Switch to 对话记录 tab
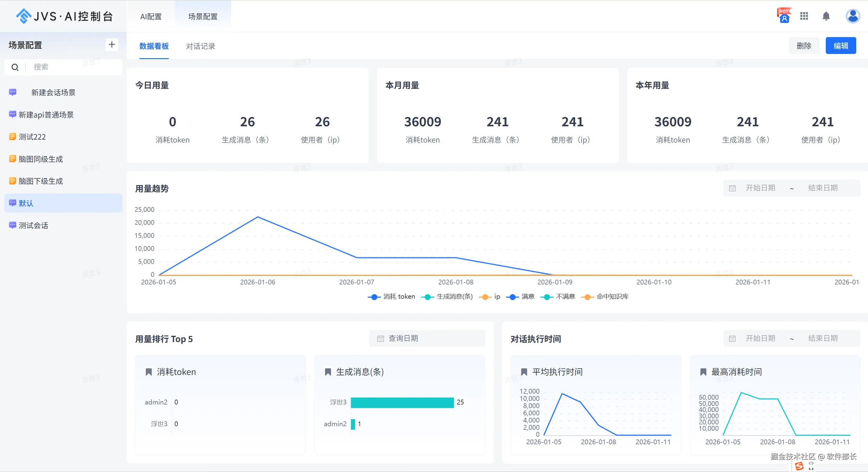Viewport: 868px width, 472px height. click(201, 46)
